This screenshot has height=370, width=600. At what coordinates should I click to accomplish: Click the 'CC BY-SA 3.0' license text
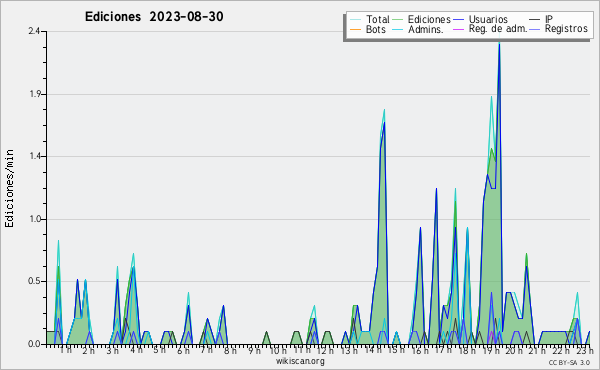click(x=569, y=363)
